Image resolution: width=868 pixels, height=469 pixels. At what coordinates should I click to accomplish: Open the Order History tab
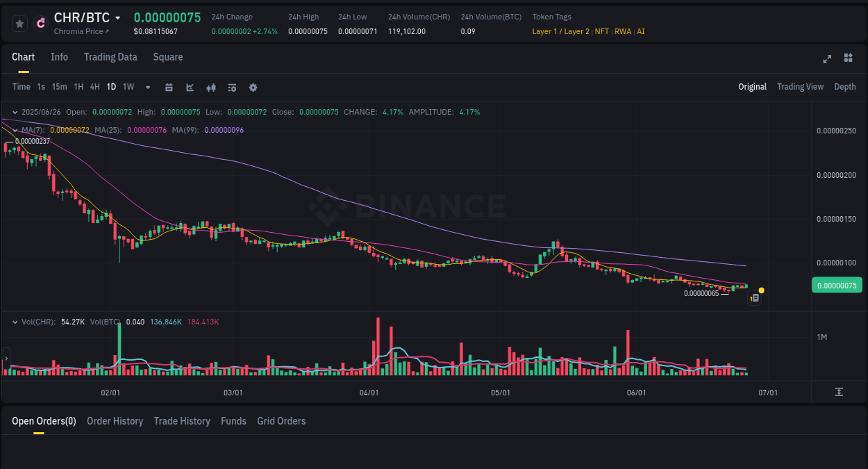pos(115,421)
